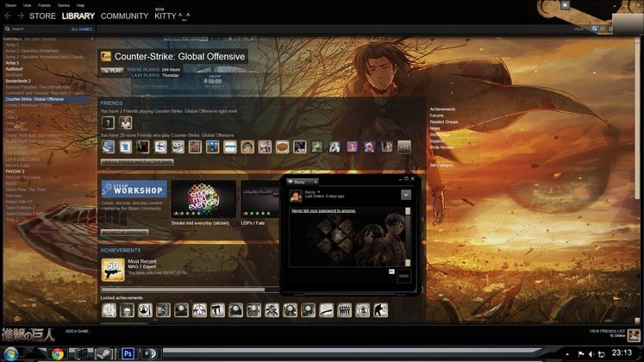Click the volume icon in system tray
The height and width of the screenshot is (362, 644).
[591, 354]
